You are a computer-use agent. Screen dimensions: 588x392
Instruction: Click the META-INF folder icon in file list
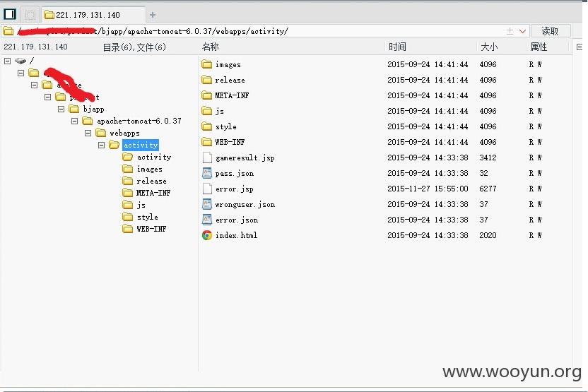click(206, 95)
